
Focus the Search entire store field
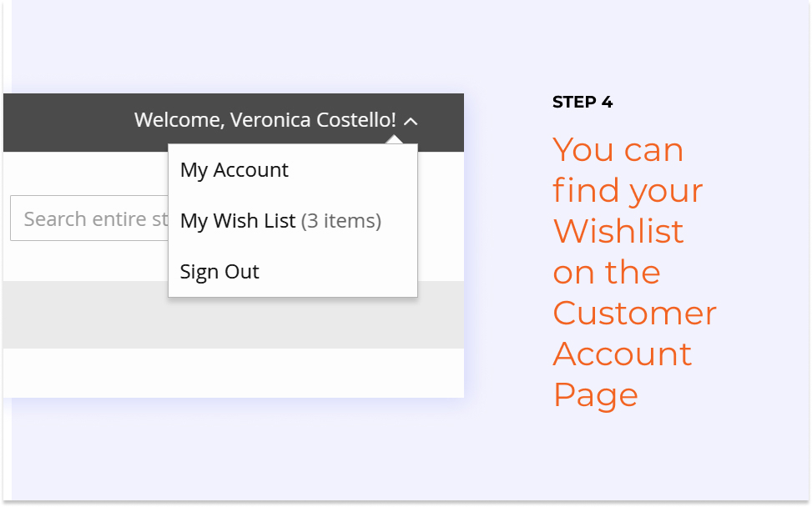point(89,218)
